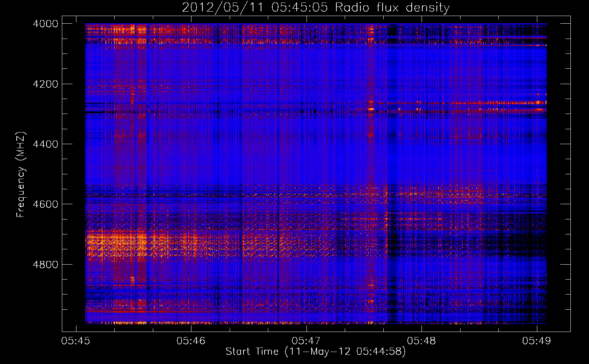Click the 05:45 time tick label
Viewport: 589px width, 364px height.
pyautogui.click(x=76, y=341)
